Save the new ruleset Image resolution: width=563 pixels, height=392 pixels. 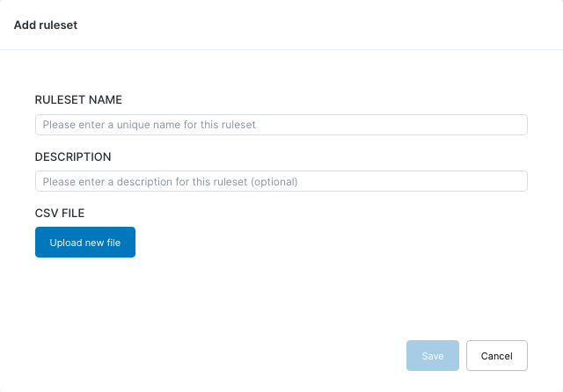pyautogui.click(x=432, y=356)
